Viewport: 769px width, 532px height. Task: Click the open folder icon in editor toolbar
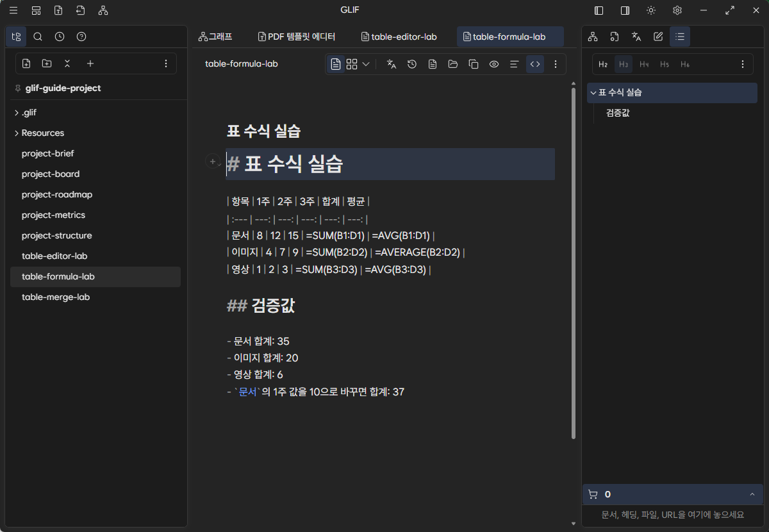453,64
